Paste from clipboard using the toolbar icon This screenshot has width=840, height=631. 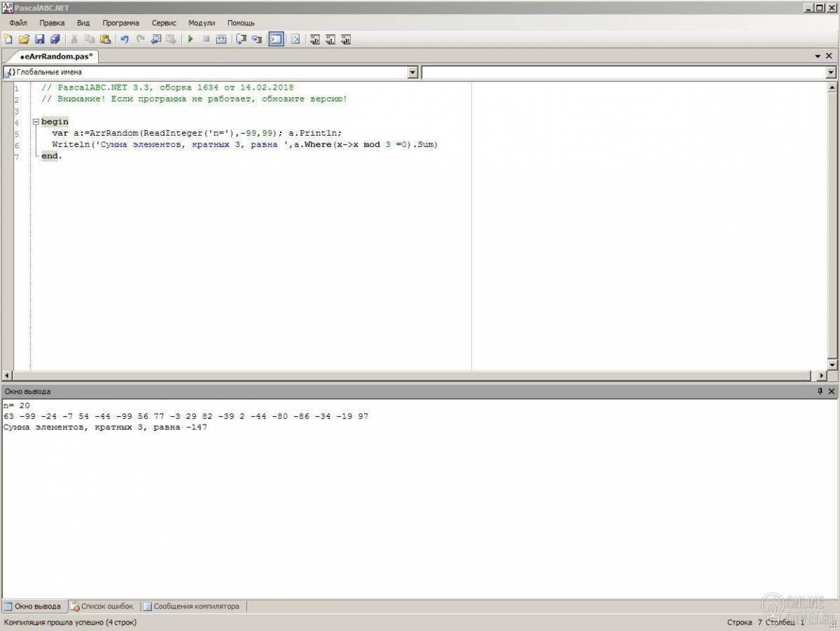tap(105, 39)
